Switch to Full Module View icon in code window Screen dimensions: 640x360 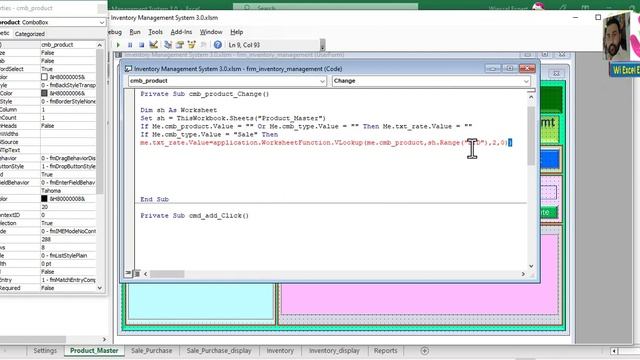(137, 273)
